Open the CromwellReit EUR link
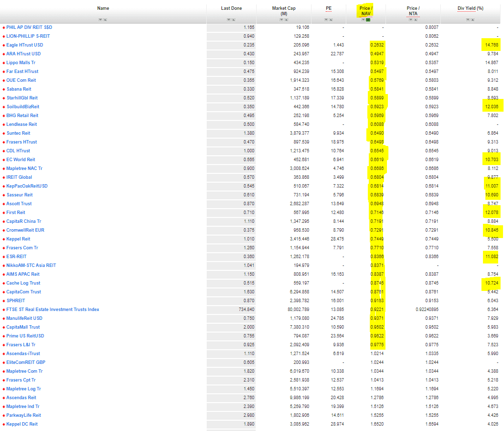The image size is (504, 431). [x=25, y=230]
